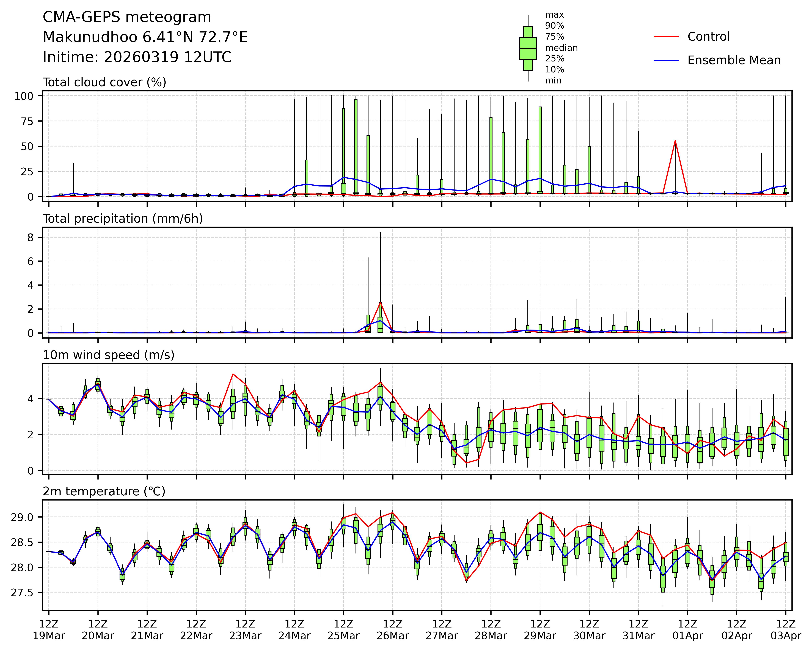
Task: Click the '12Z 19Mar' x-axis label
Action: (x=49, y=630)
